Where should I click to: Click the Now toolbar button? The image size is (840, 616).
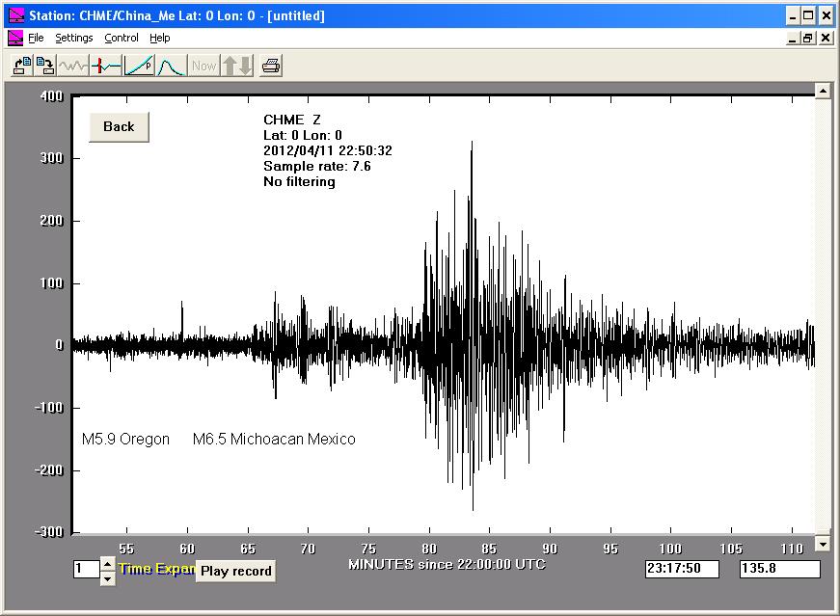tap(203, 66)
